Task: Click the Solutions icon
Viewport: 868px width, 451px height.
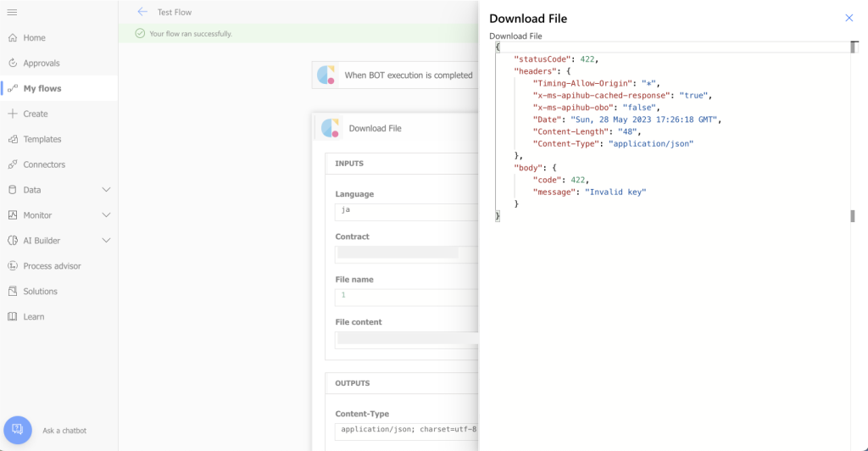Action: click(13, 291)
